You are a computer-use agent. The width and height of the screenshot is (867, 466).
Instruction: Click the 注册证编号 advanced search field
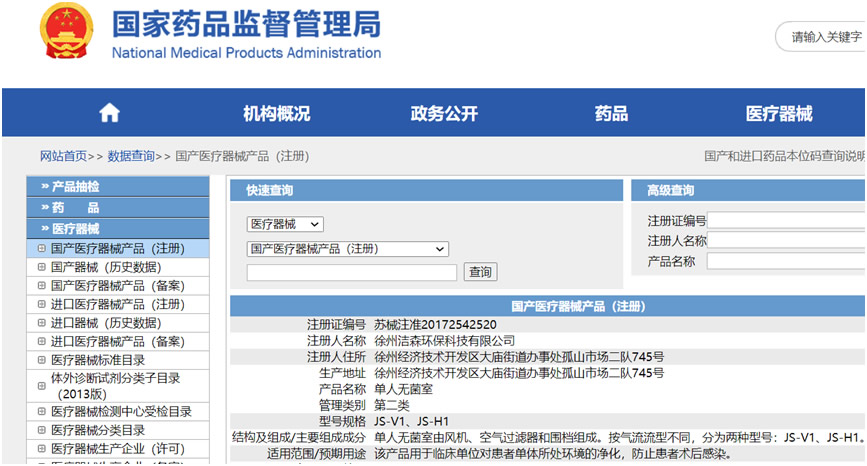coord(786,221)
